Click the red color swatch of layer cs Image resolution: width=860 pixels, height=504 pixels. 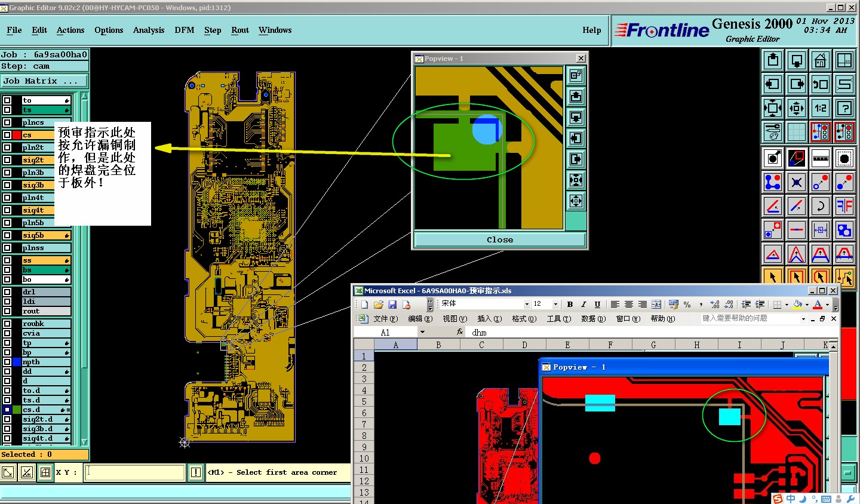[17, 135]
